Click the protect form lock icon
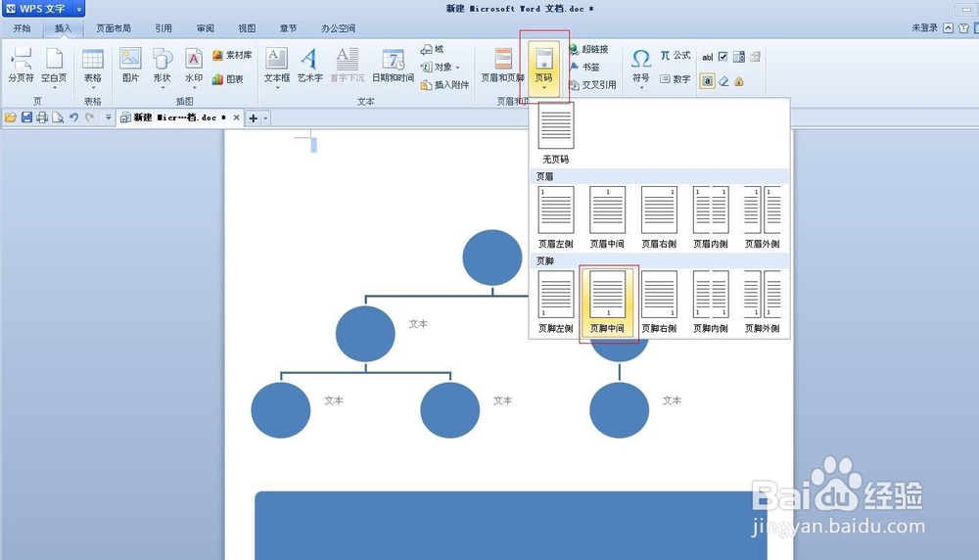979x560 pixels. click(739, 81)
